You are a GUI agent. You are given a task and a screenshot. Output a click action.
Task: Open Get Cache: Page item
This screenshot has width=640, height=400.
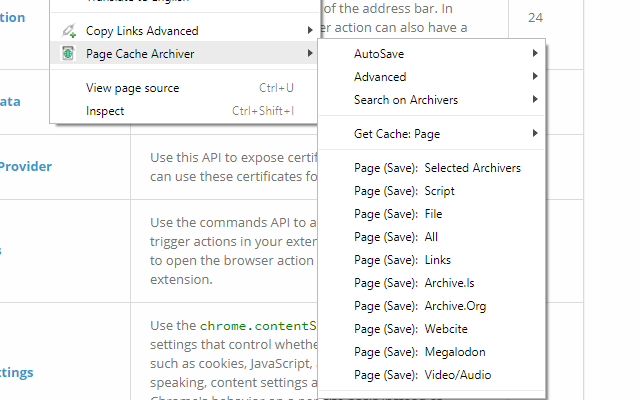click(431, 134)
